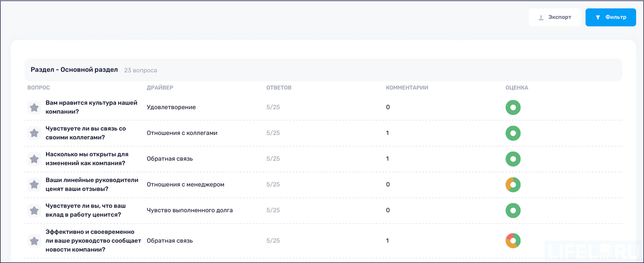Star the question about линейные руководители

[34, 185]
